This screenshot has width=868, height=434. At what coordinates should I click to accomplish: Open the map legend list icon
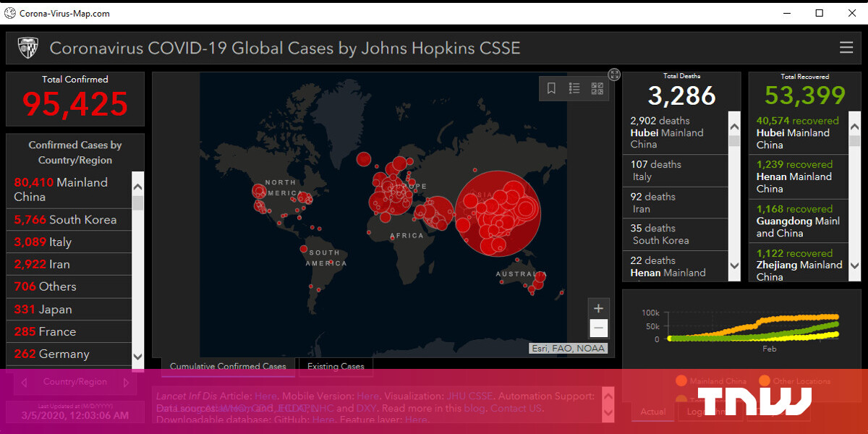pyautogui.click(x=574, y=88)
